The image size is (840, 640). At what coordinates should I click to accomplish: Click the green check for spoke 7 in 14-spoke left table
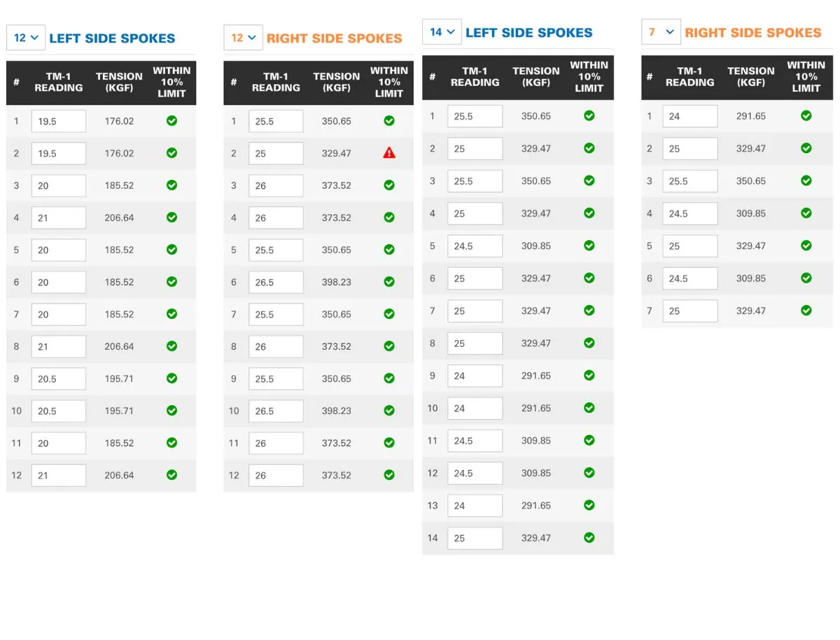[x=589, y=311]
